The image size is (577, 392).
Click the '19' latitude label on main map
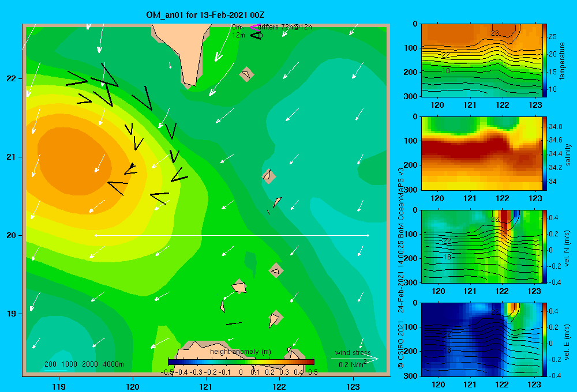[12, 314]
